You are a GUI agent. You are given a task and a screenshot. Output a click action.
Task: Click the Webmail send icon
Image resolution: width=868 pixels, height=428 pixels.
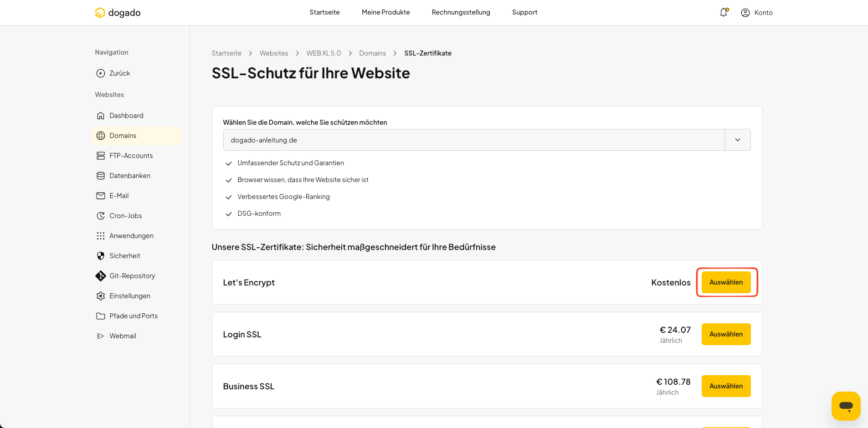(101, 336)
